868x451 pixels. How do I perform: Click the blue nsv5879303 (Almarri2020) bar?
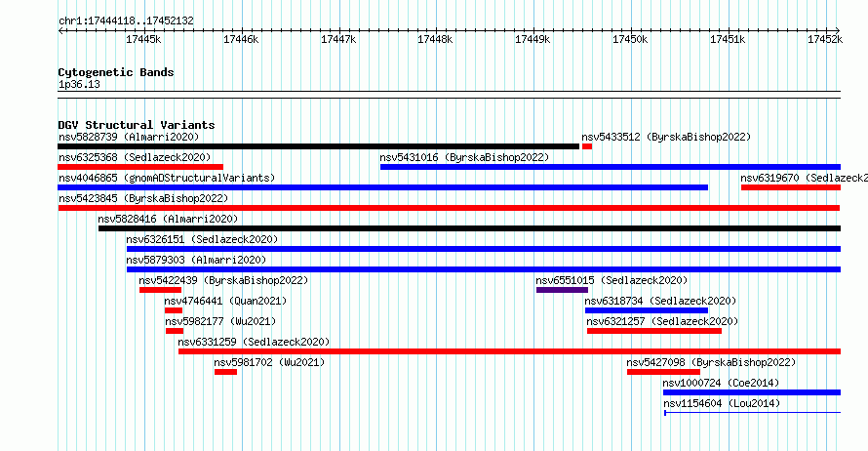click(x=484, y=269)
